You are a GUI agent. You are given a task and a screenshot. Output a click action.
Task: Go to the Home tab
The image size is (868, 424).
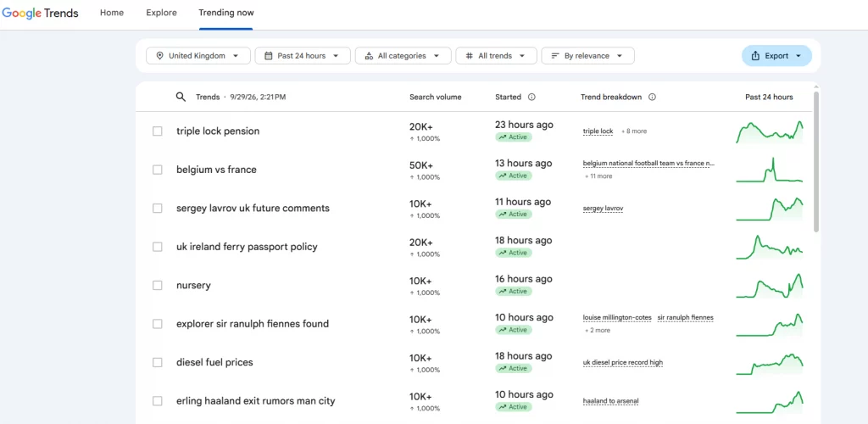click(x=112, y=13)
